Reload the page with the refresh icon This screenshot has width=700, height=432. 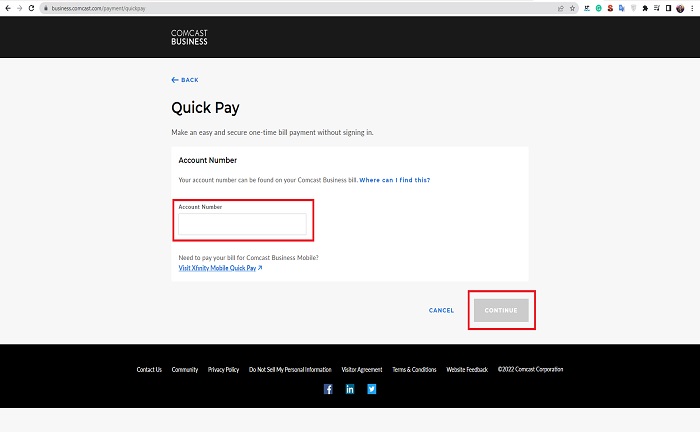point(31,8)
